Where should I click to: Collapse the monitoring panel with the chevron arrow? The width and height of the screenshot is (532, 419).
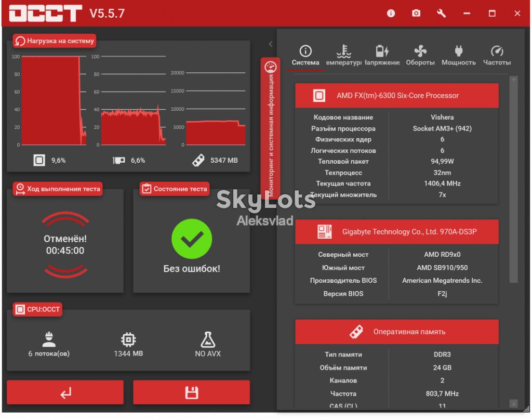point(270,44)
